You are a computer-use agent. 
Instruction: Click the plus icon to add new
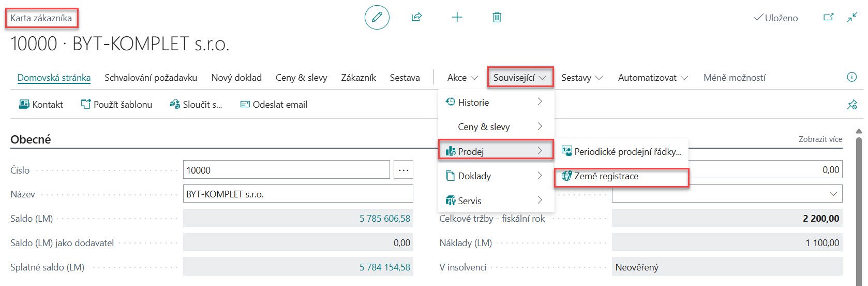tap(457, 17)
